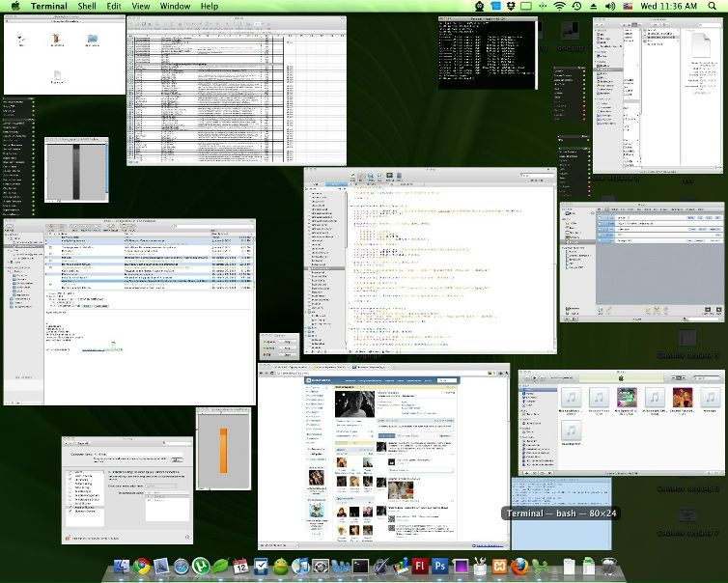This screenshot has height=583, width=728.
Task: Open the Window menu
Action: point(175,6)
